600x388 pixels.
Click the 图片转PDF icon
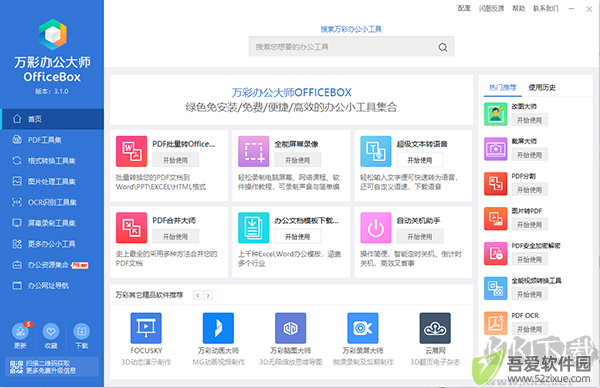click(496, 218)
